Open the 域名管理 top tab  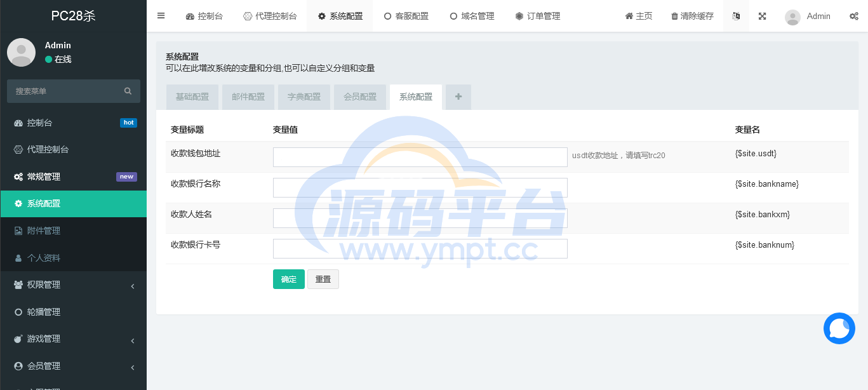coord(472,16)
